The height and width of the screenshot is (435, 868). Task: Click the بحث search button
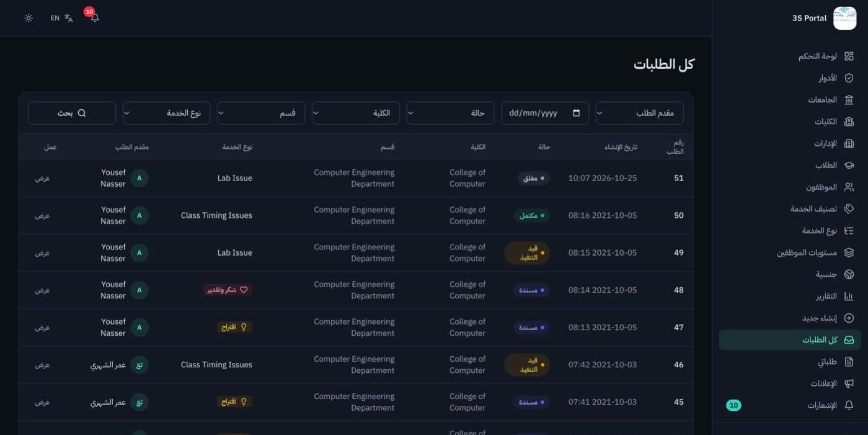point(72,113)
